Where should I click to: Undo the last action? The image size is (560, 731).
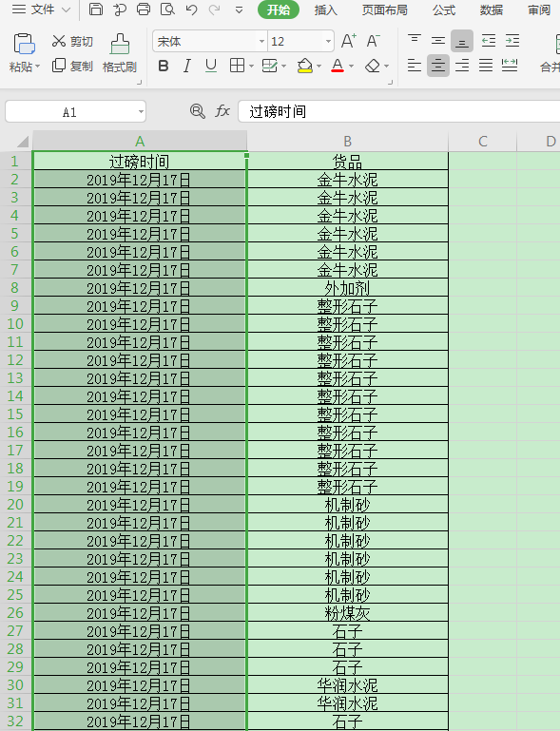[x=191, y=10]
